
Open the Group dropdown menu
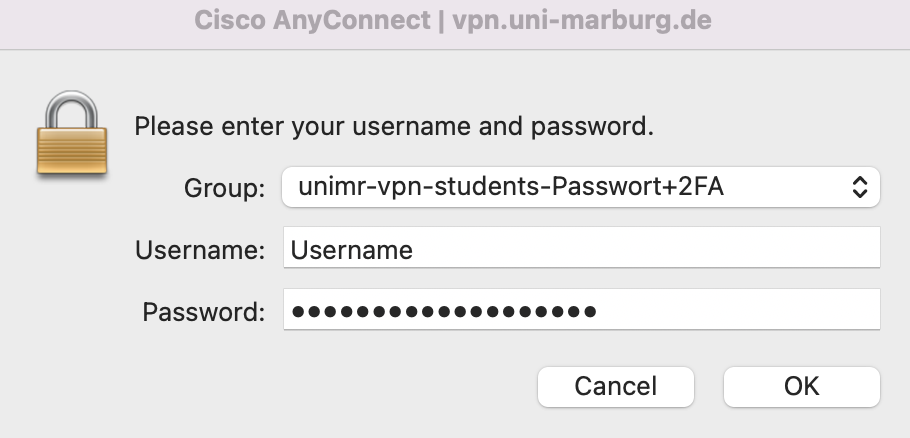(x=581, y=187)
